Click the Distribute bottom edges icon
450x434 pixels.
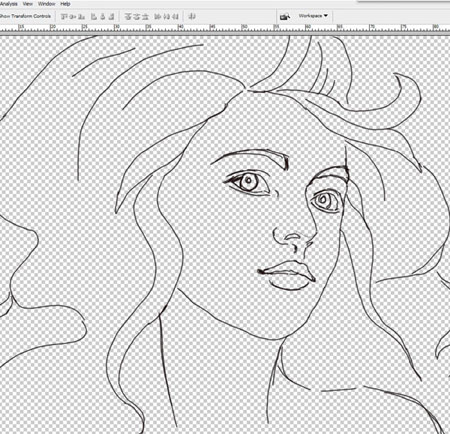click(145, 16)
